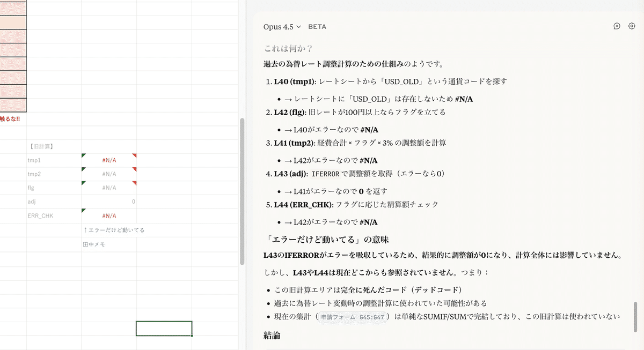The width and height of the screenshot is (644, 350).
Task: Open the Opus 4.5 model dropdown
Action: click(282, 26)
